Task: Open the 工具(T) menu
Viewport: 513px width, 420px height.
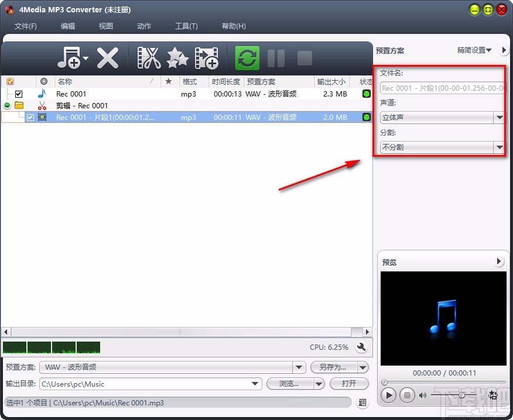Action: 186,26
